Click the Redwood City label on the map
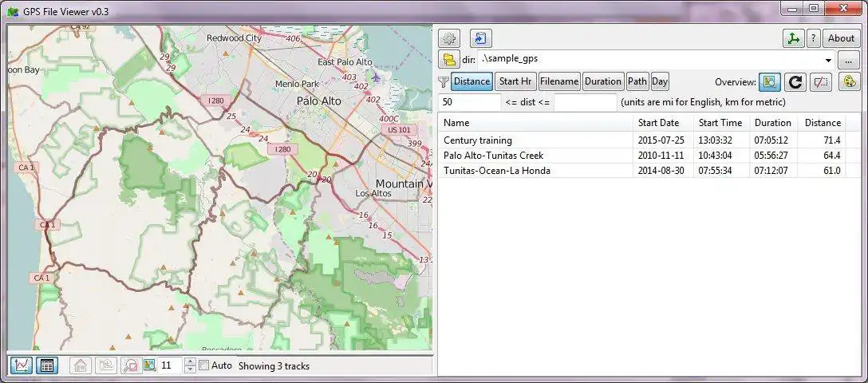 [x=235, y=38]
